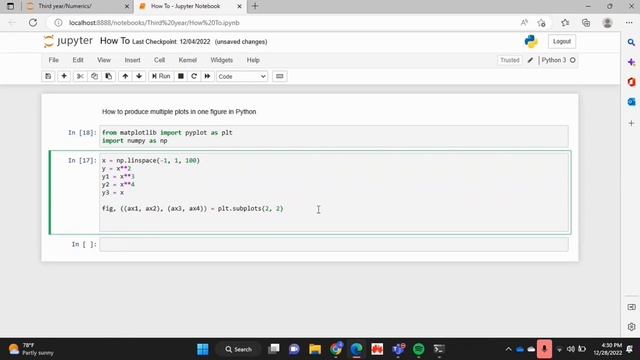
Task: Insert cell below with plus icon
Action: (64, 76)
